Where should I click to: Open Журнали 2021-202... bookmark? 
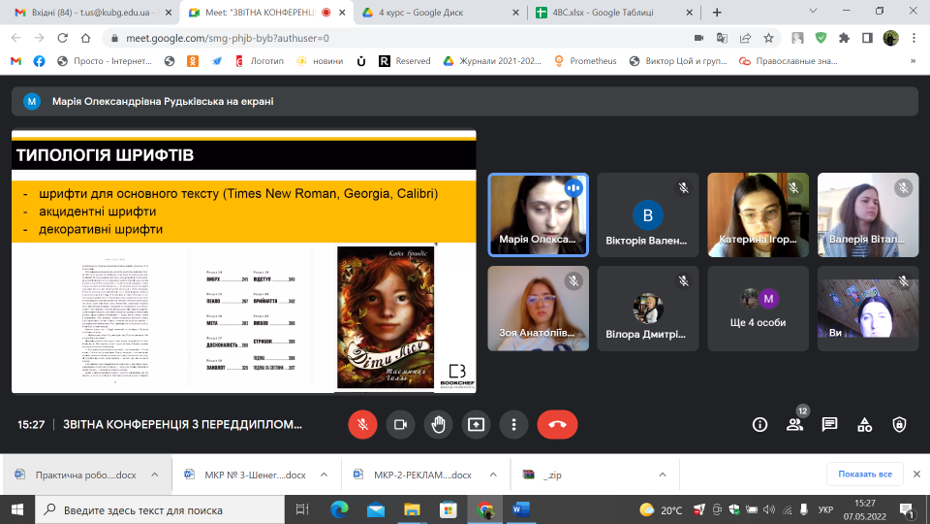click(493, 61)
